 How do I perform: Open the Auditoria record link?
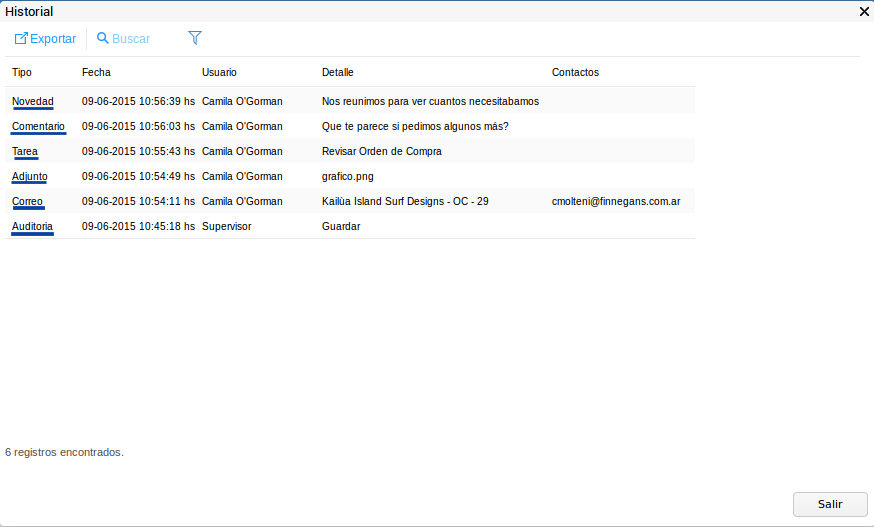click(32, 226)
